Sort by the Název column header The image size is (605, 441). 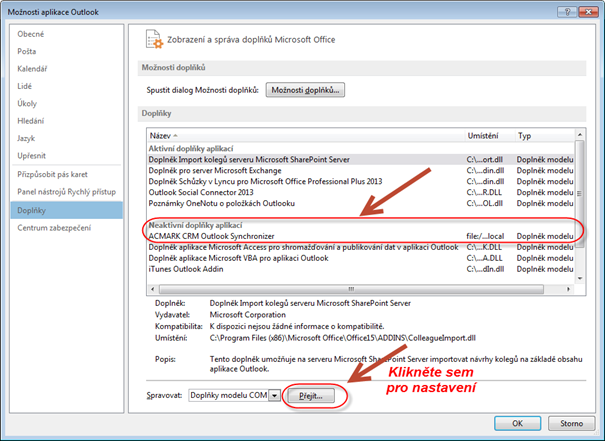(306, 136)
